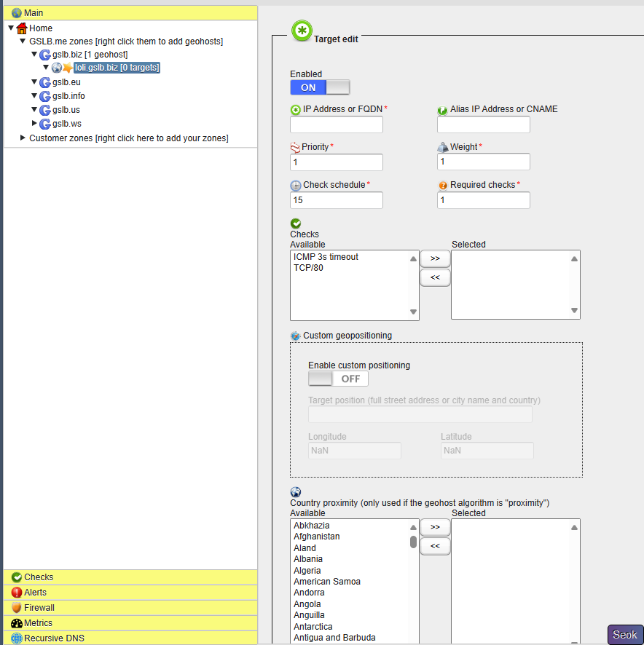Viewport: 644px width, 645px height.
Task: Click the Weight icon beside Weight label
Action: [x=442, y=147]
